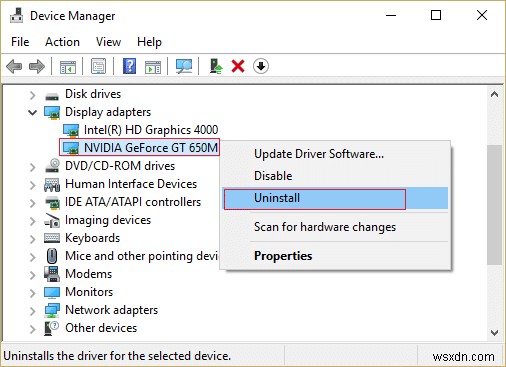Viewport: 506px width, 367px height.
Task: Toggle the action pane toolbar icon
Action: point(153,67)
